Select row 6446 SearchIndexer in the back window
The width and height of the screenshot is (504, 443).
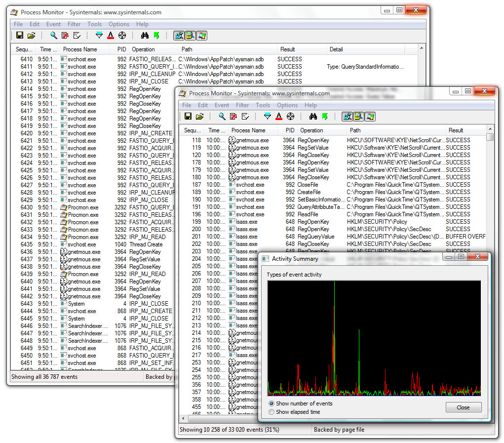pos(93,325)
